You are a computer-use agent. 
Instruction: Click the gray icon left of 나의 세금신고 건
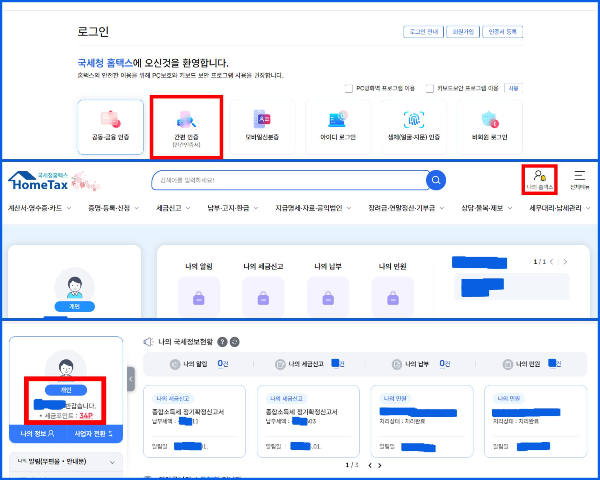click(280, 364)
